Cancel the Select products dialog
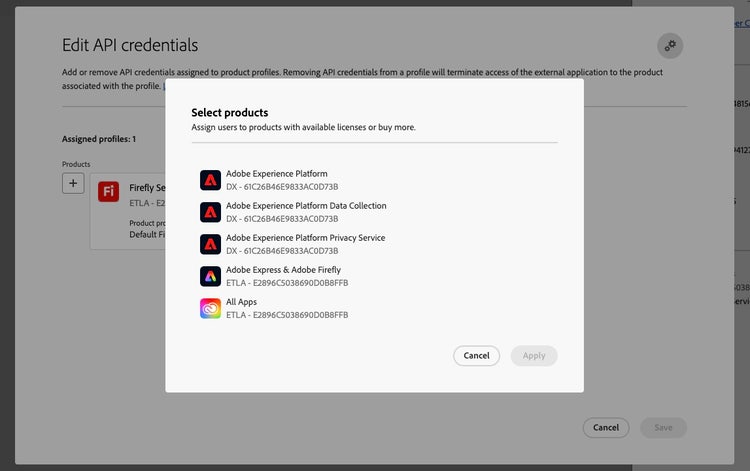750x471 pixels. tap(476, 356)
